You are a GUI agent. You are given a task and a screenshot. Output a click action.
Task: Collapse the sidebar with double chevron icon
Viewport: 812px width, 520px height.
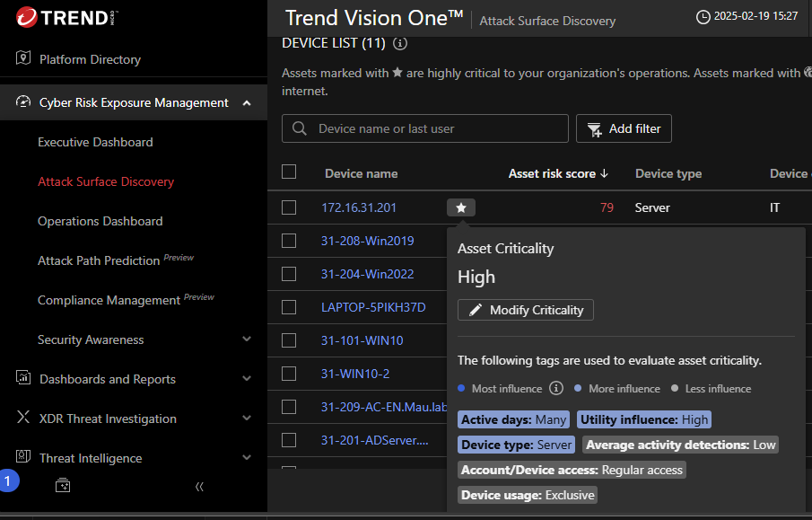(199, 486)
